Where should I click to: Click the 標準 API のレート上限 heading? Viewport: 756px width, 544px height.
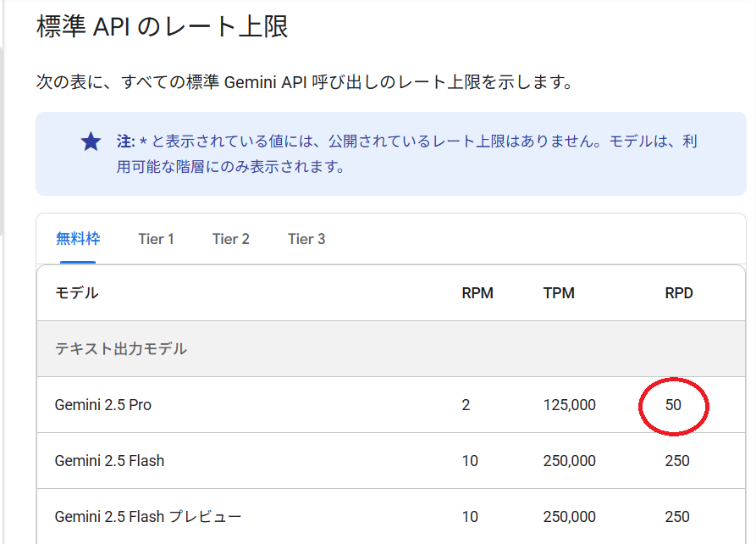click(x=163, y=27)
